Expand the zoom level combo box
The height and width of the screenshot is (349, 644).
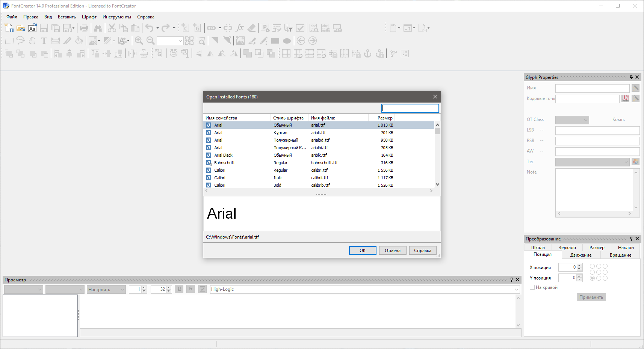coord(180,41)
